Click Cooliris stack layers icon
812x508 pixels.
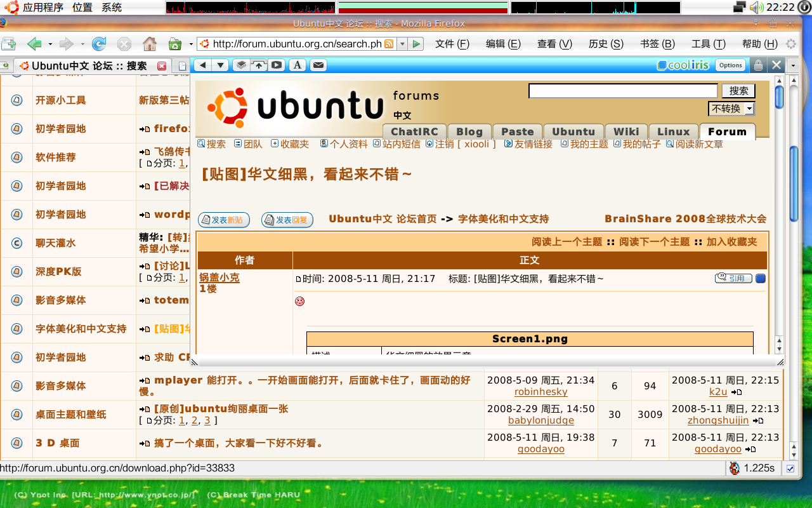(x=241, y=65)
